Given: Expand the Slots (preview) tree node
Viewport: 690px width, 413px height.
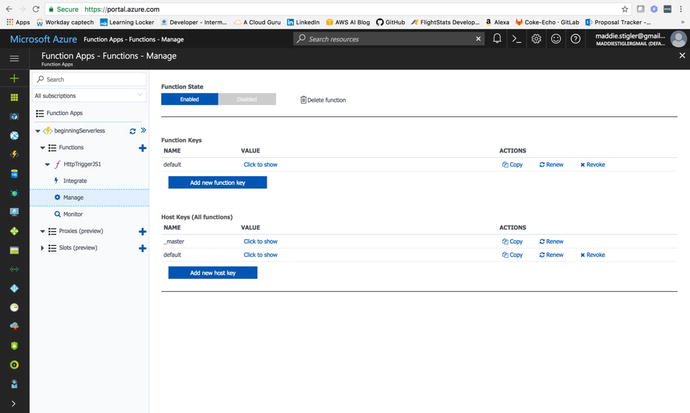Looking at the screenshot, I should click(x=40, y=247).
